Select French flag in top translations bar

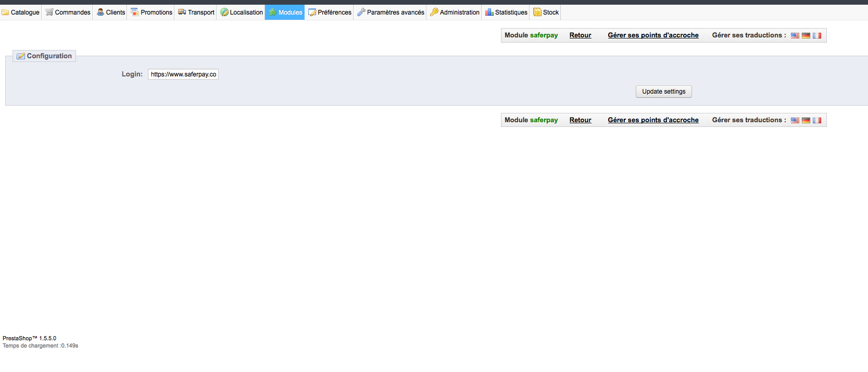(x=817, y=35)
